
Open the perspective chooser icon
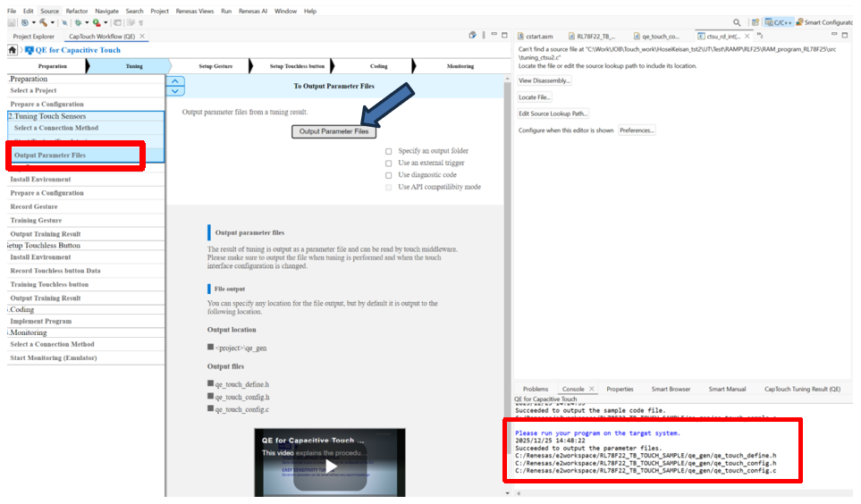[755, 22]
